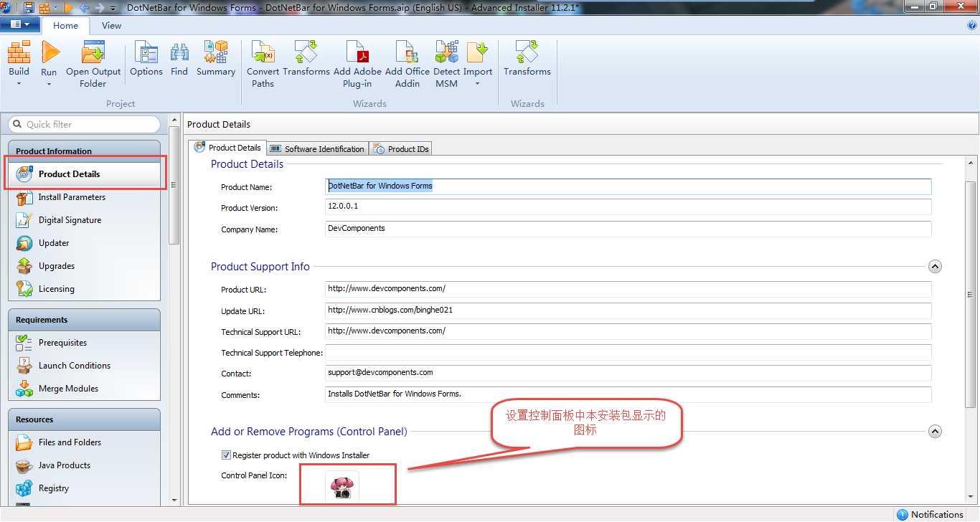Screen dimensions: 980x522
Task: Switch to the Home ribbon tab
Action: (x=65, y=25)
